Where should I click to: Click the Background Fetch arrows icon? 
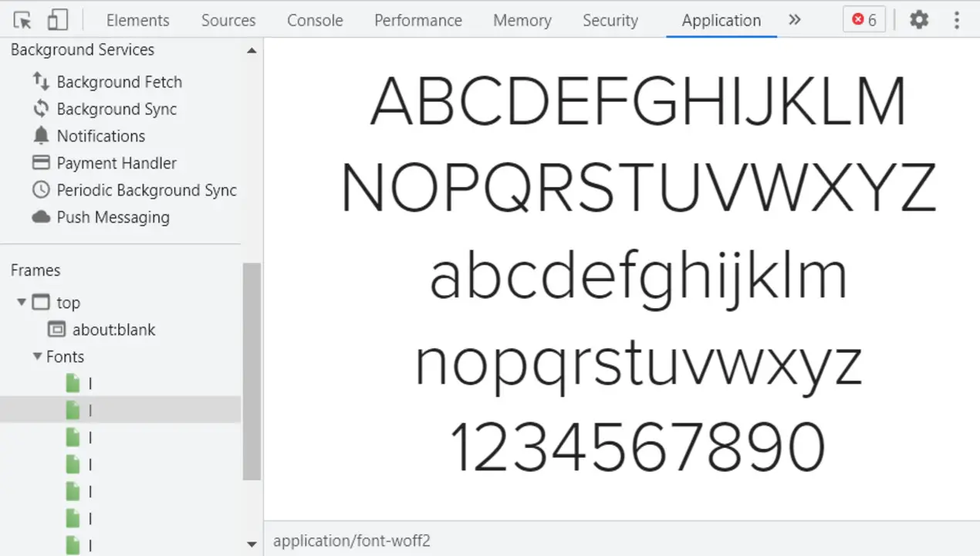(x=41, y=81)
